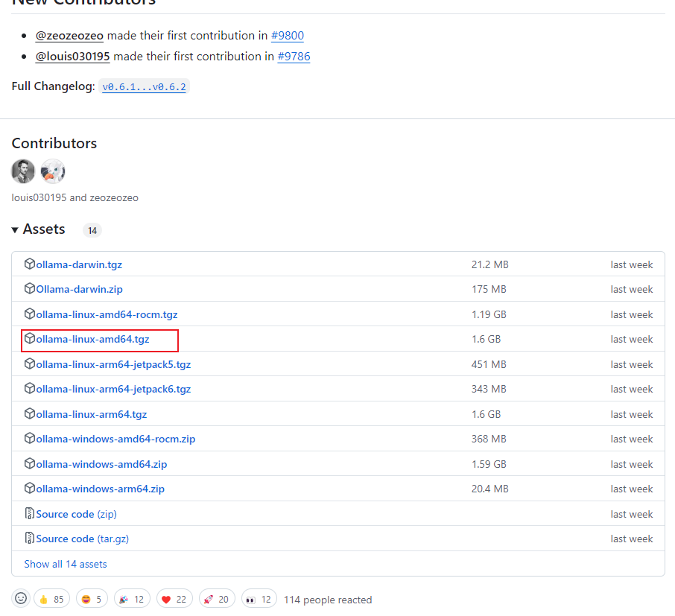Click package icon beside ollama-windows-amd64.zip

(29, 463)
